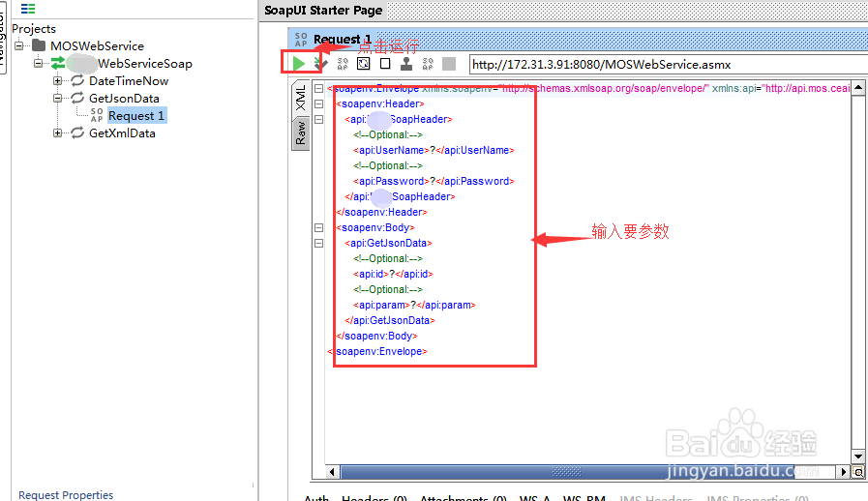868x501 pixels.
Task: Click Add request to TestCase icon
Action: tap(320, 64)
